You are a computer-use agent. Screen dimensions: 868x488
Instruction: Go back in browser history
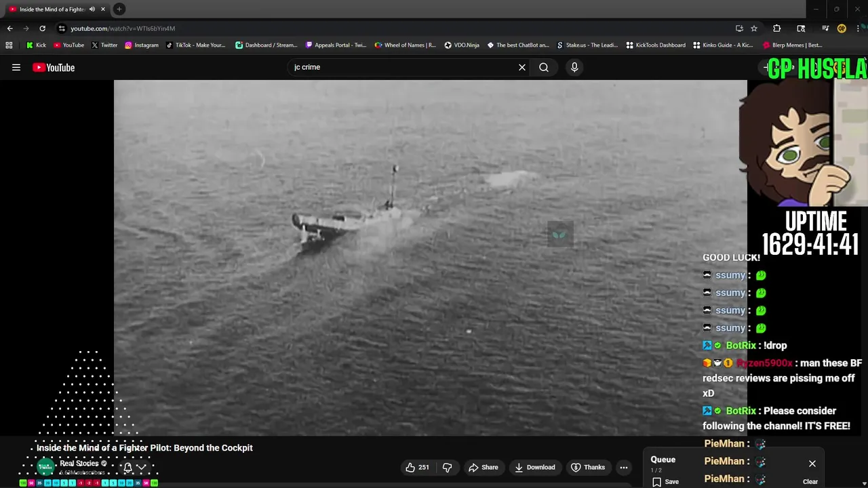9,28
